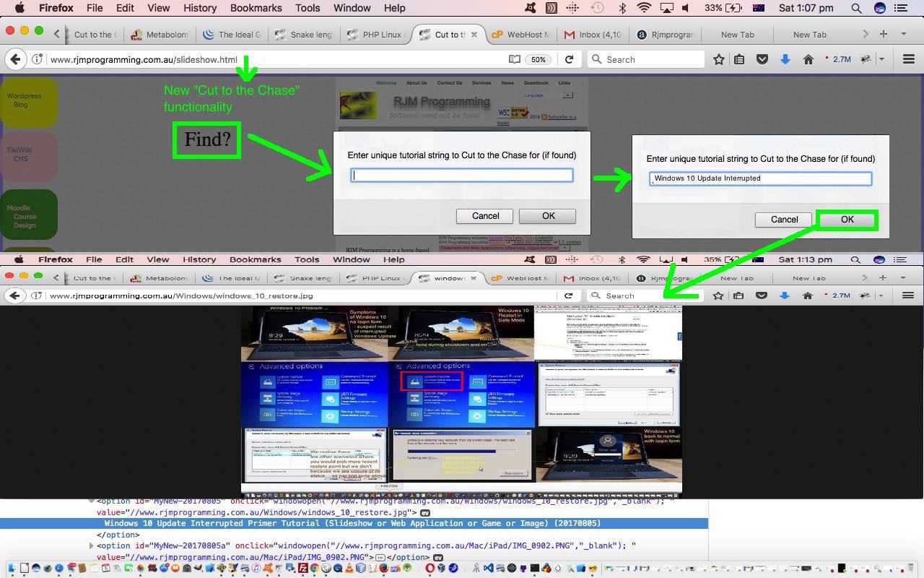Focus upper toolbar Search box
The height and width of the screenshot is (578, 924).
click(x=646, y=59)
